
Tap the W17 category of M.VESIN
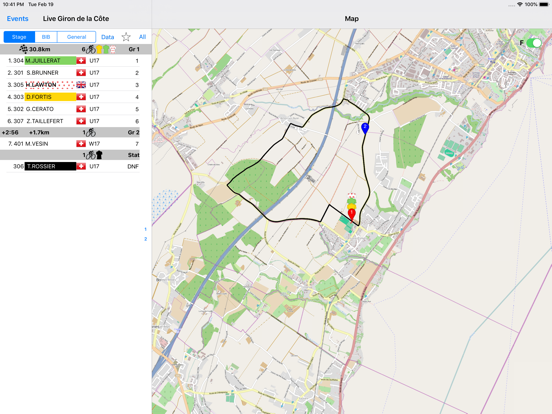[94, 144]
